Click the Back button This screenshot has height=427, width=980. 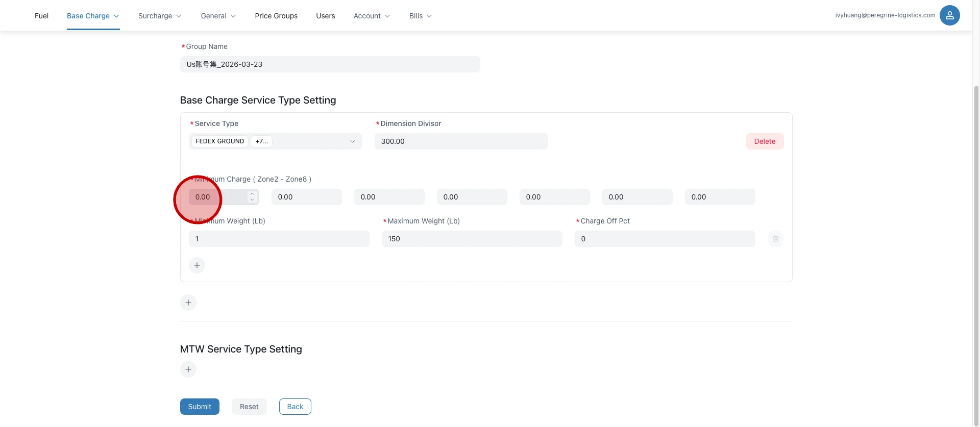click(x=295, y=407)
